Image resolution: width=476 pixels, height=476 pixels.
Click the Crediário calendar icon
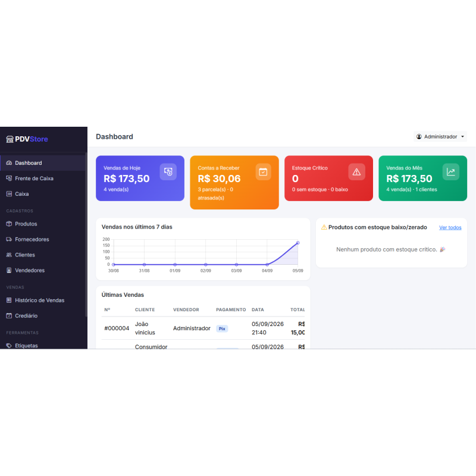point(9,316)
